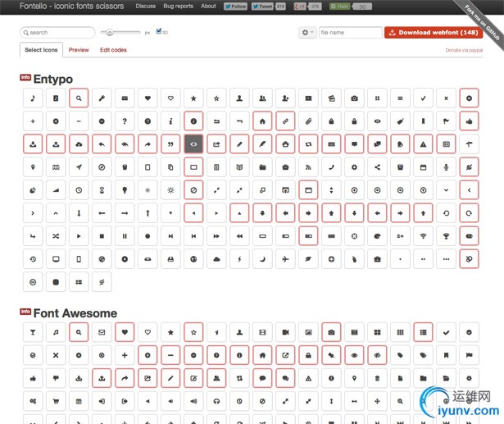504x424 pixels.
Task: Select the camera icon in Entypo
Action: tap(354, 98)
